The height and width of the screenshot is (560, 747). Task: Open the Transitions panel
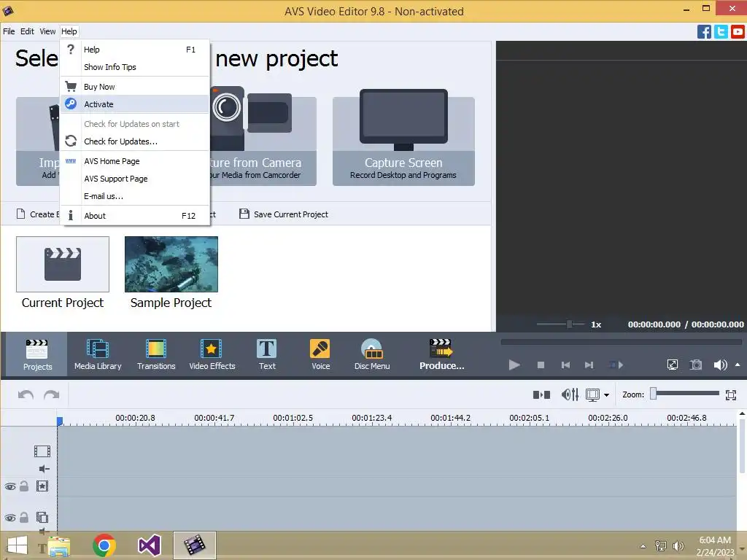point(156,354)
